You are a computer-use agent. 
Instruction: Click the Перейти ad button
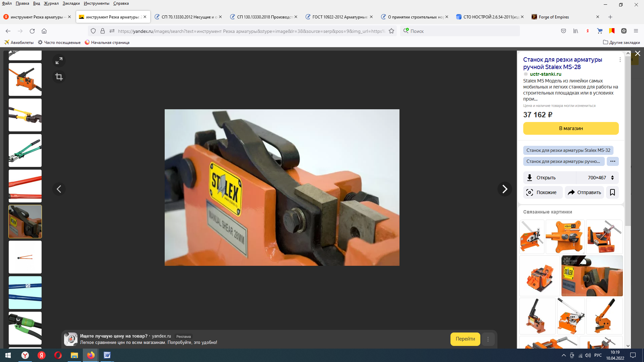[465, 339]
